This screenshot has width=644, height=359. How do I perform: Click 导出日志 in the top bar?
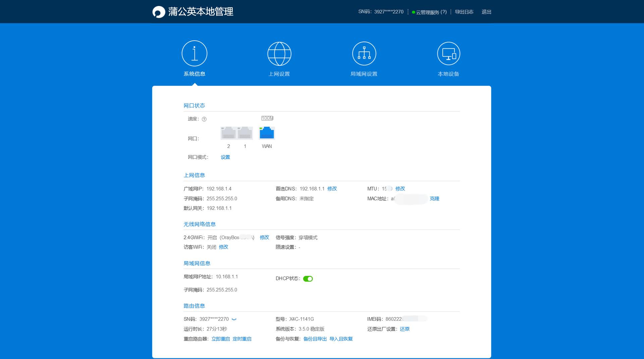pos(464,12)
